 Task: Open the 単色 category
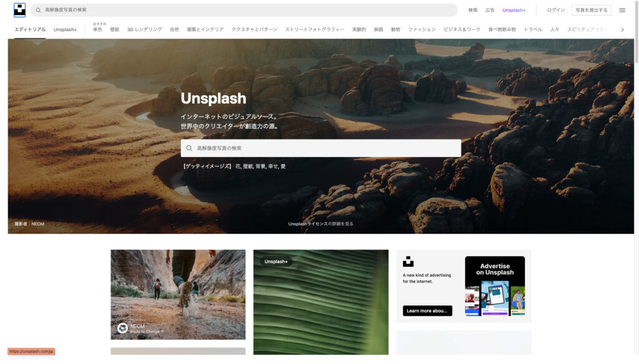click(97, 29)
